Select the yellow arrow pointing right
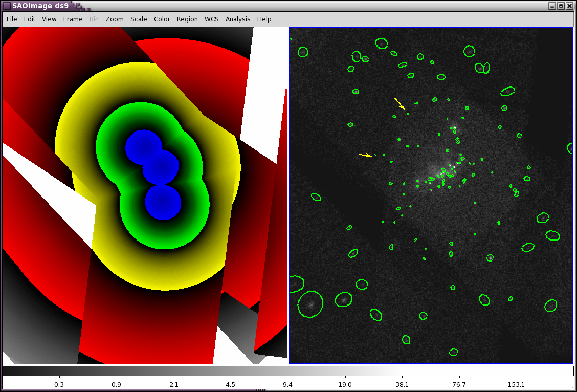 [x=365, y=155]
